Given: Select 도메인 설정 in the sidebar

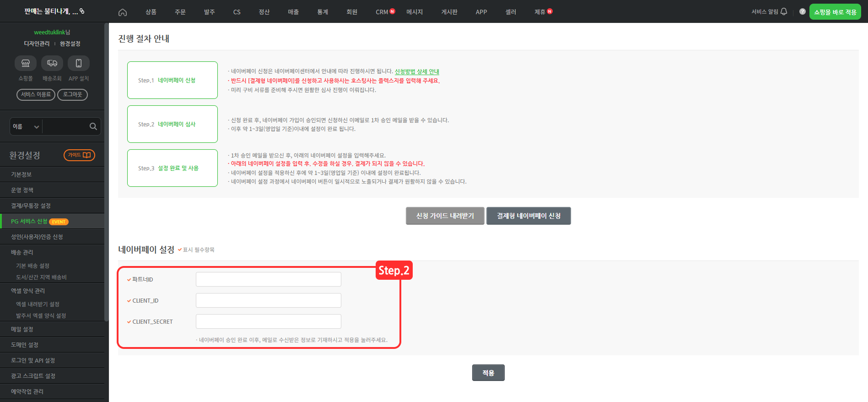Looking at the screenshot, I should click(52, 345).
